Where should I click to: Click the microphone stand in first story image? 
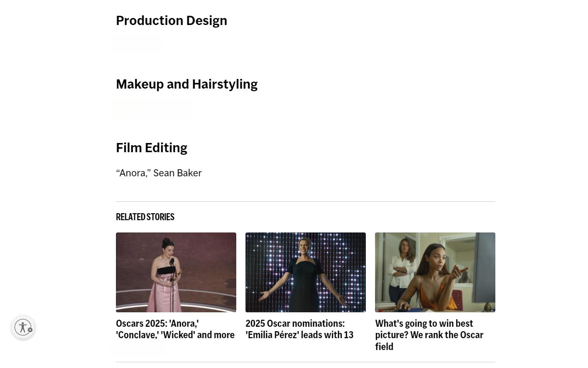tap(172, 289)
